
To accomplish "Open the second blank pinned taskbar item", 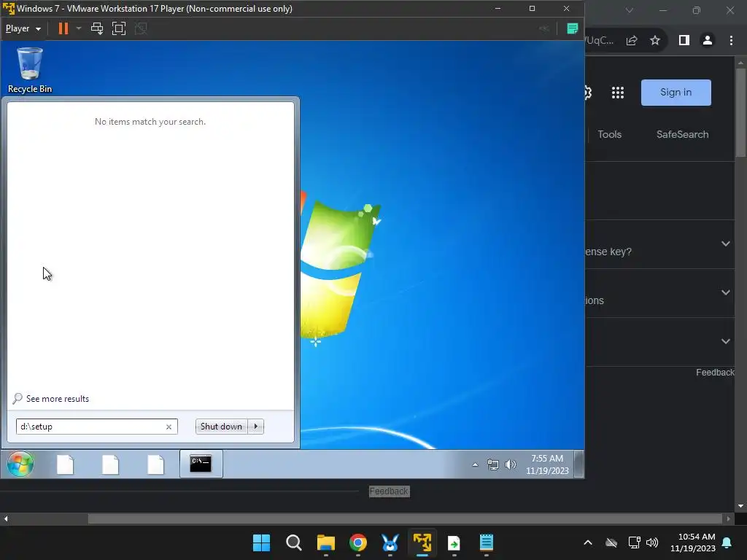I will pos(111,464).
